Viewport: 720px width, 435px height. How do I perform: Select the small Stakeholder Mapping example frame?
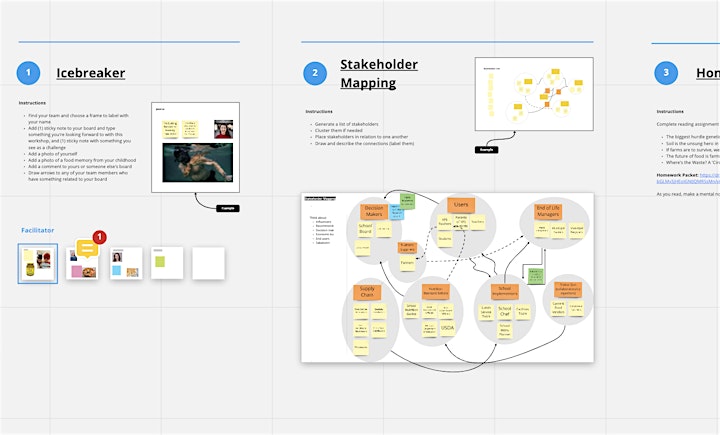click(534, 94)
